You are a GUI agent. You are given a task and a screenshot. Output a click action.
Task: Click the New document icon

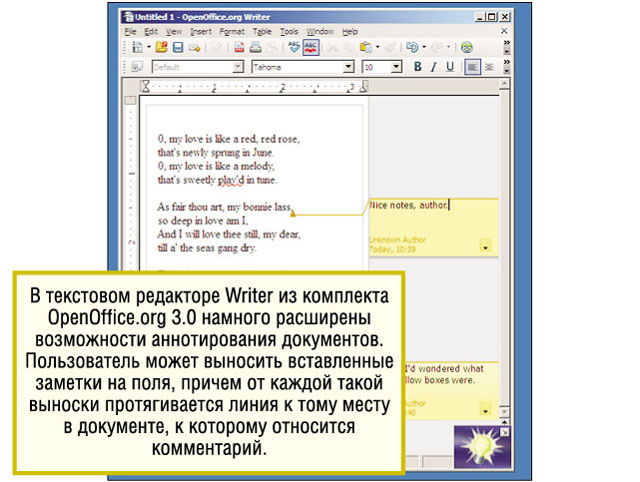138,47
